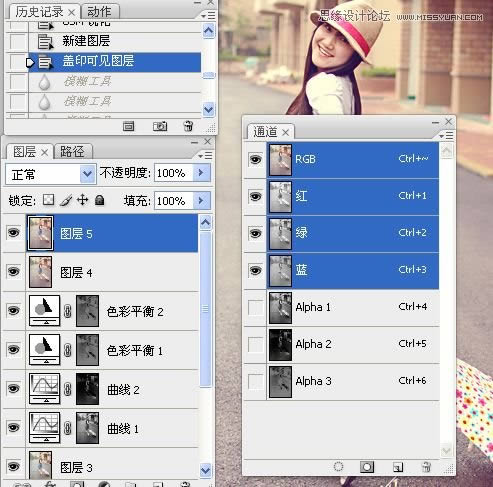Hide 图层 5 layer visibility eye

pos(13,232)
